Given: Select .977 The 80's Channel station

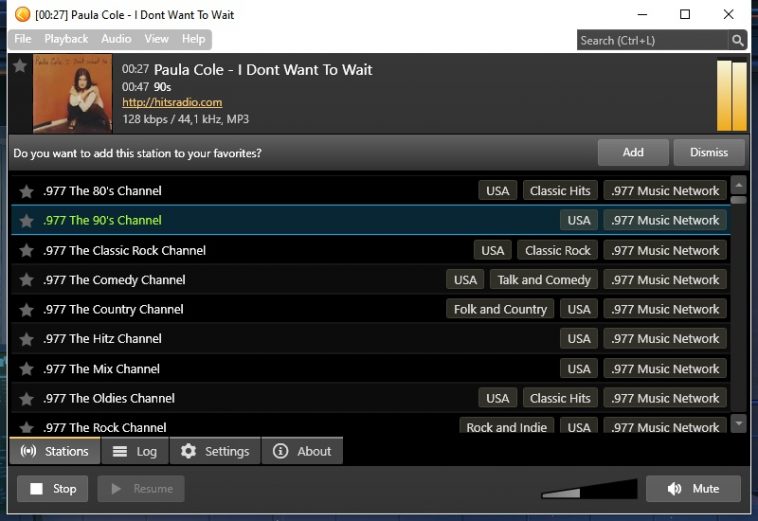Looking at the screenshot, I should [x=371, y=190].
